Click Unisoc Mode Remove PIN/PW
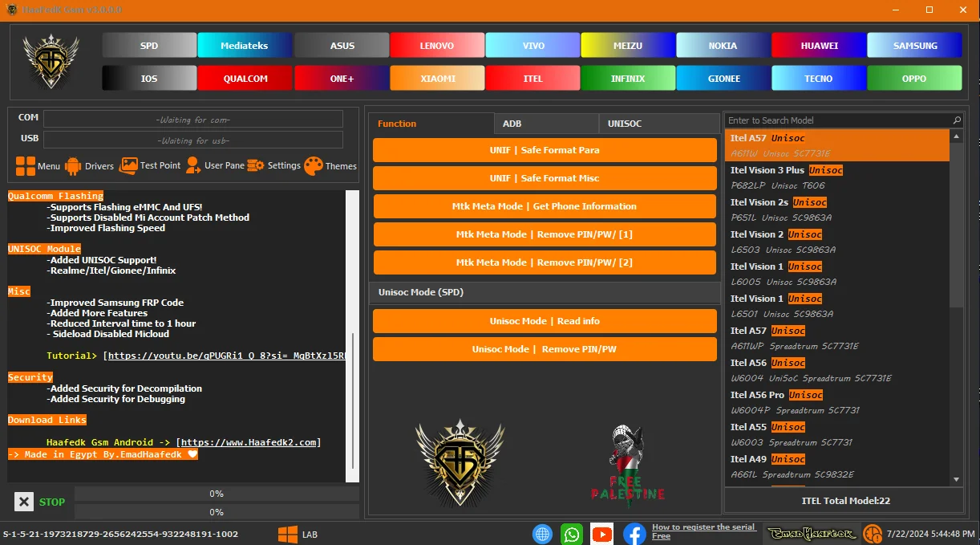The height and width of the screenshot is (545, 980). coord(545,349)
